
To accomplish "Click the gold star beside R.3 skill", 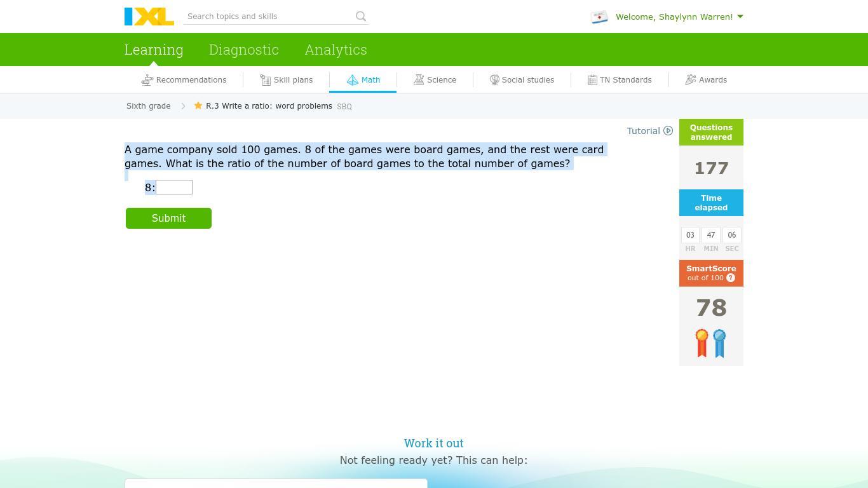I will [198, 105].
